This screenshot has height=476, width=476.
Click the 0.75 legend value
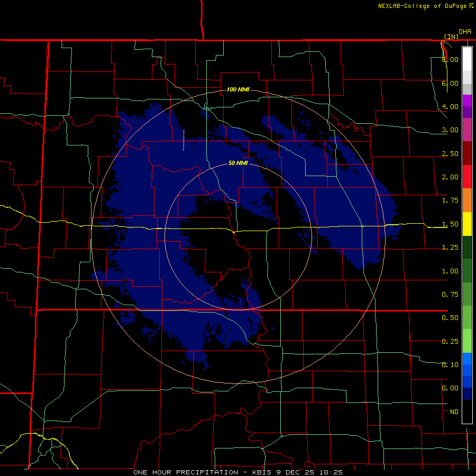tap(450, 295)
